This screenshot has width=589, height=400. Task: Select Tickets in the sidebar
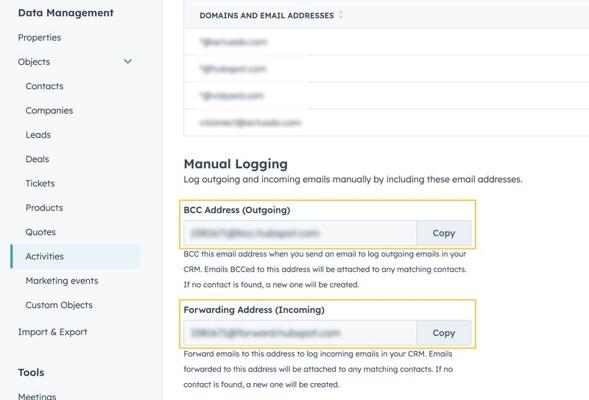[40, 183]
